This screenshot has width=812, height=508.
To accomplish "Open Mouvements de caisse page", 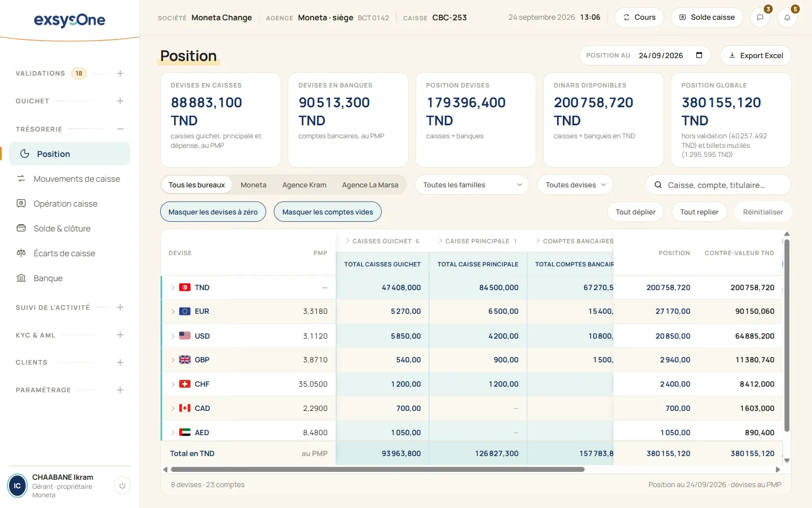I will click(x=69, y=179).
